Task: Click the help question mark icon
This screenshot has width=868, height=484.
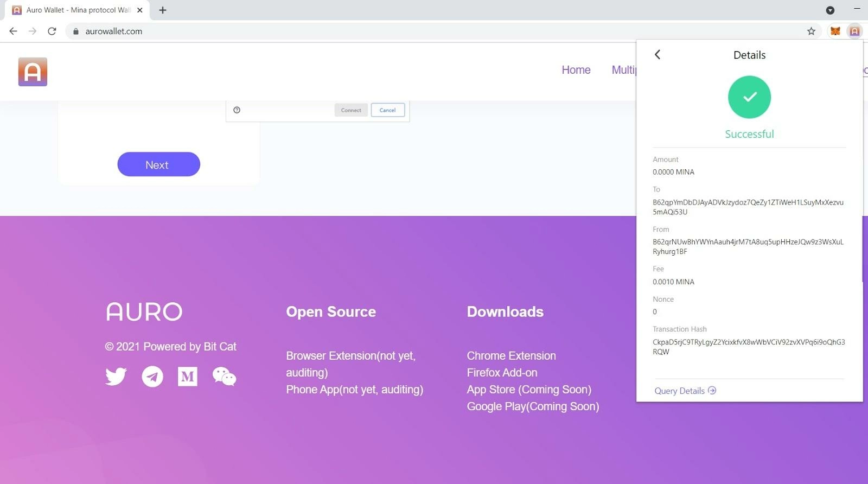Action: point(237,110)
